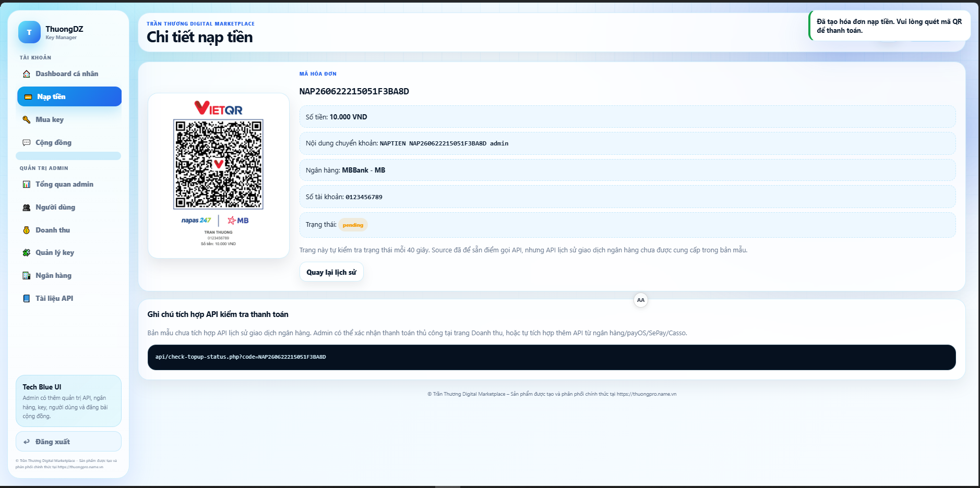Open Tổng quan admin page

click(69, 185)
